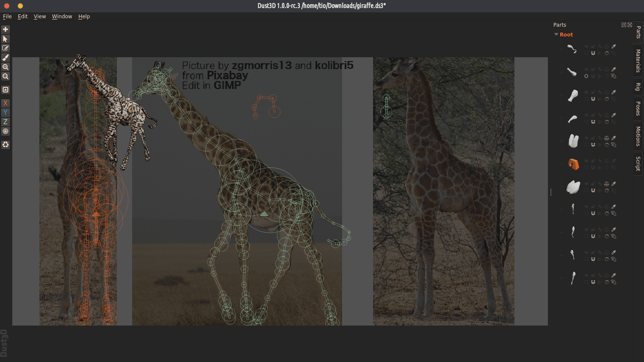Open the View menu
644x362 pixels.
click(40, 16)
